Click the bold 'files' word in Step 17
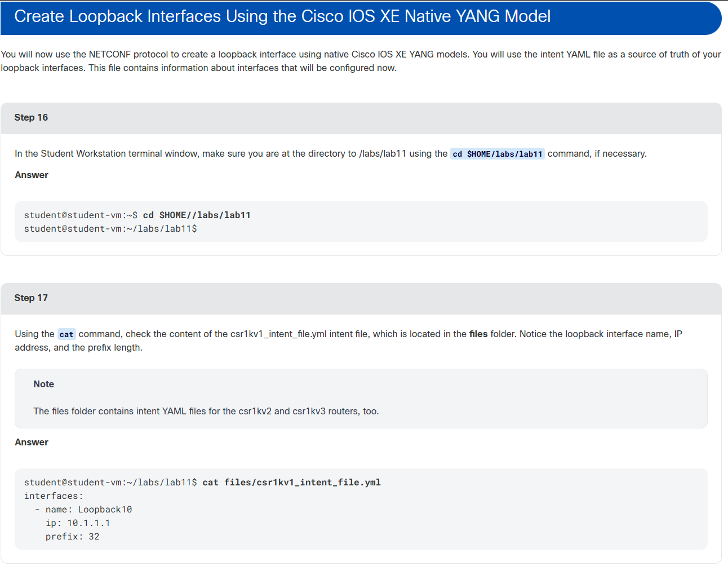Screen dimensions: 728x566 pyautogui.click(x=478, y=334)
